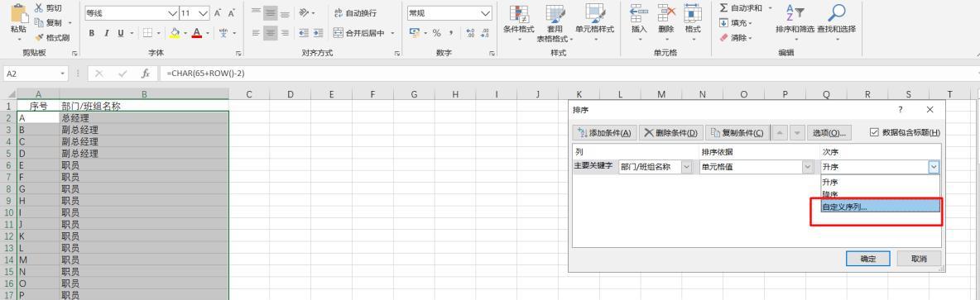Click 复制条件 (Copy Level) button
The image size is (980, 300).
point(737,132)
